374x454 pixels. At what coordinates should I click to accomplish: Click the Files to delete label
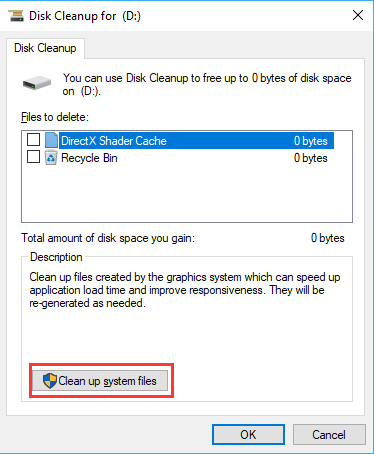55,117
